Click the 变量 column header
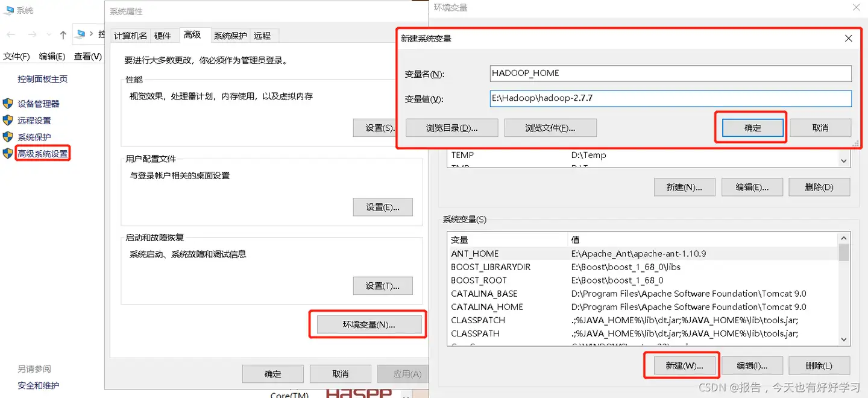This screenshot has height=398, width=868. coord(508,239)
